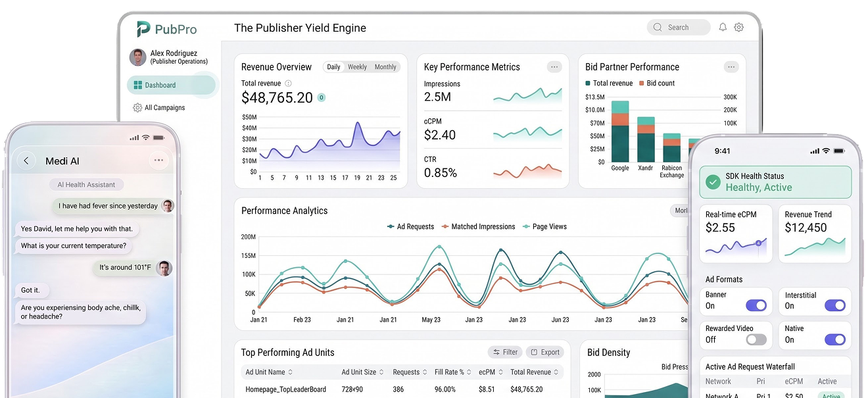Click the Search input field

[x=679, y=27]
